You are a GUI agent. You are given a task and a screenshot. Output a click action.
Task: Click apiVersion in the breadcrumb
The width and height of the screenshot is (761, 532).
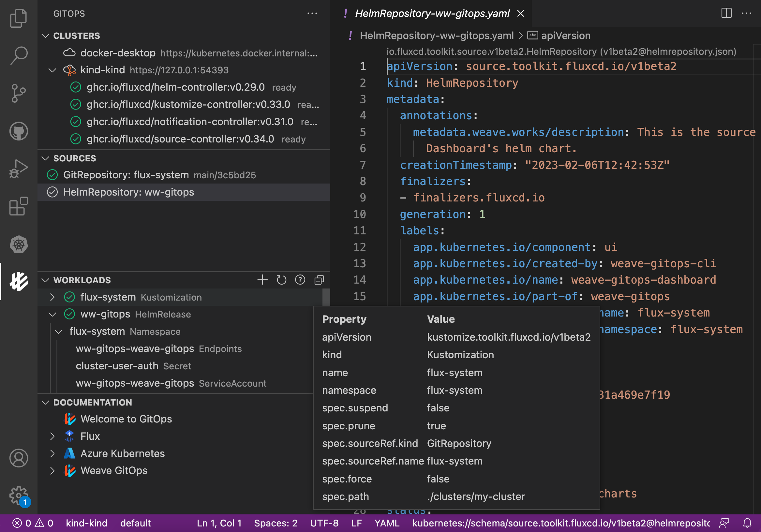click(565, 36)
